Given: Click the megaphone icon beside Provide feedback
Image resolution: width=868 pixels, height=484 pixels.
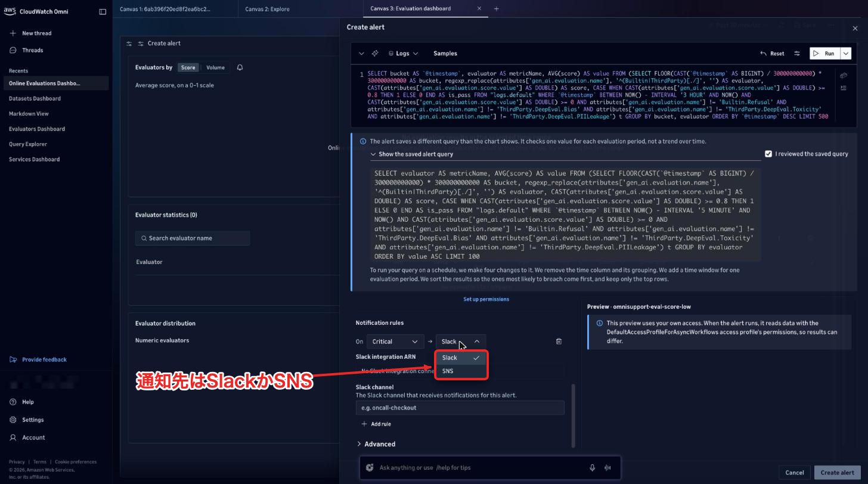Looking at the screenshot, I should (13, 359).
